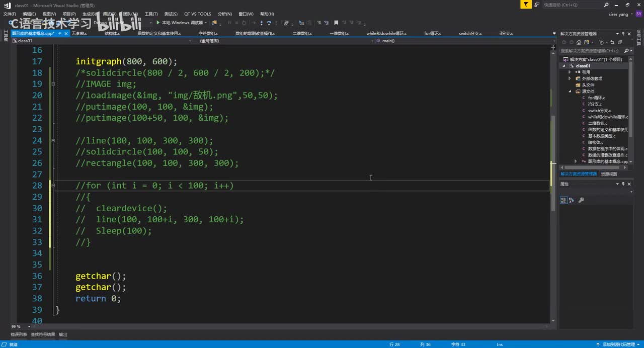Image resolution: width=644 pixels, height=348 pixels.
Task: Expand the 外部依赖项 node
Action: [570, 78]
